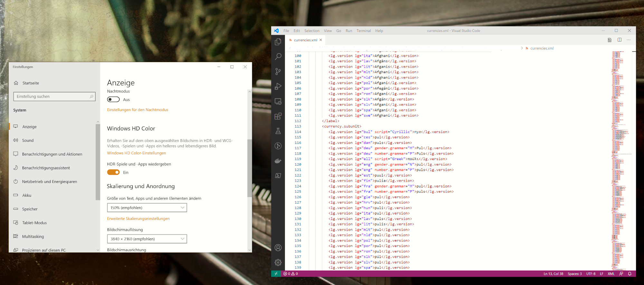
Task: Open the Manage gear menu
Action: [278, 262]
